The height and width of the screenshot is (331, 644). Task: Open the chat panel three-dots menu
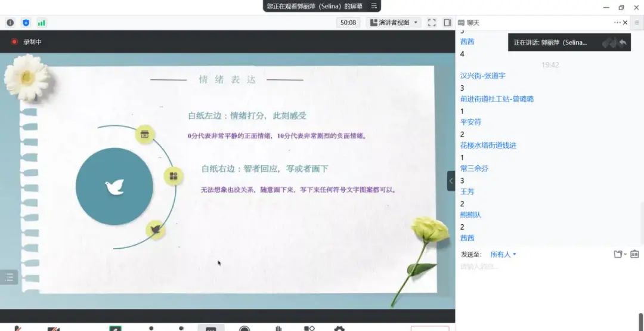(617, 23)
